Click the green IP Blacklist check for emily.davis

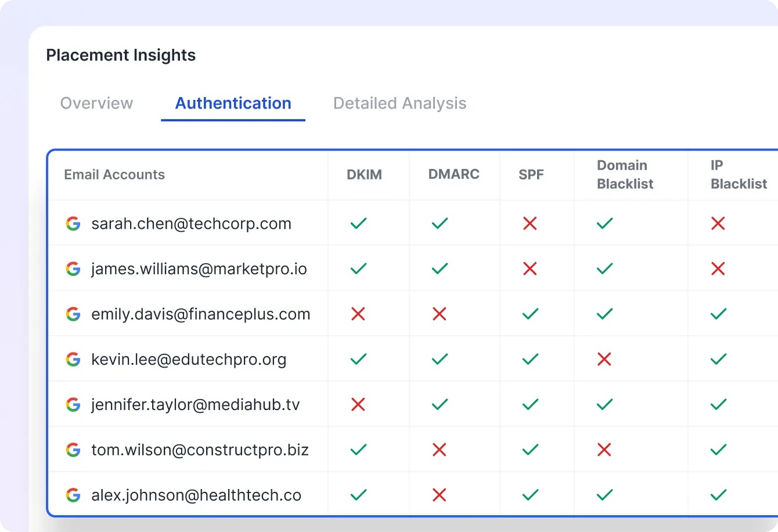click(x=718, y=314)
